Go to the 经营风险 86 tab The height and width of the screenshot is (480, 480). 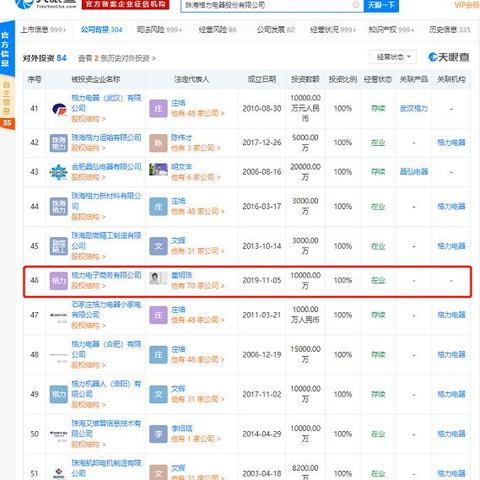point(217,30)
